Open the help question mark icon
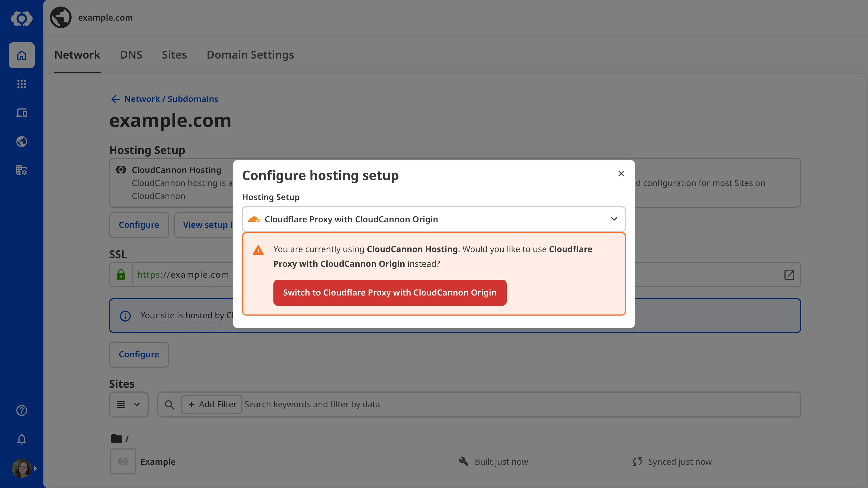The image size is (868, 488). point(22,410)
